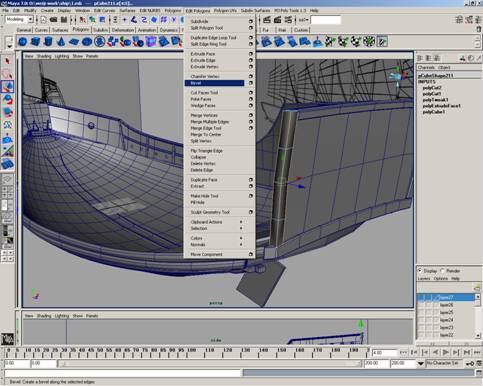This screenshot has height=386, width=483.
Task: Open Split Polygon Tool options box
Action: 251,28
